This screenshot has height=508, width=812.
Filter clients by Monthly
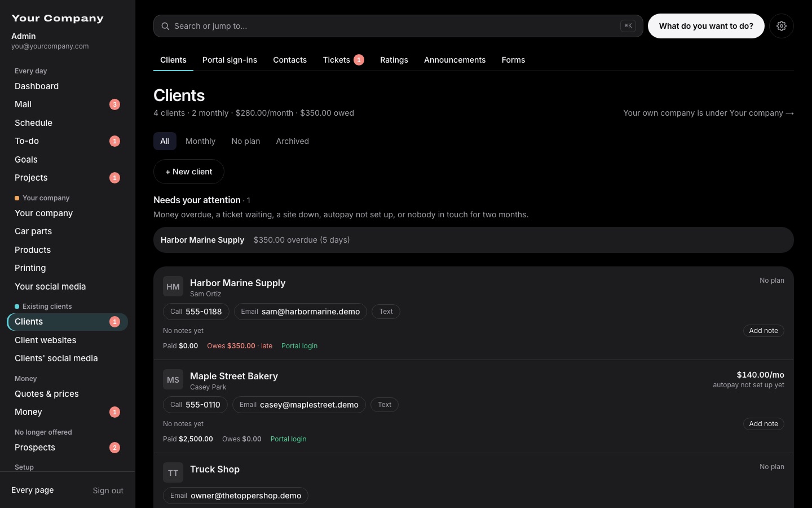pos(200,141)
